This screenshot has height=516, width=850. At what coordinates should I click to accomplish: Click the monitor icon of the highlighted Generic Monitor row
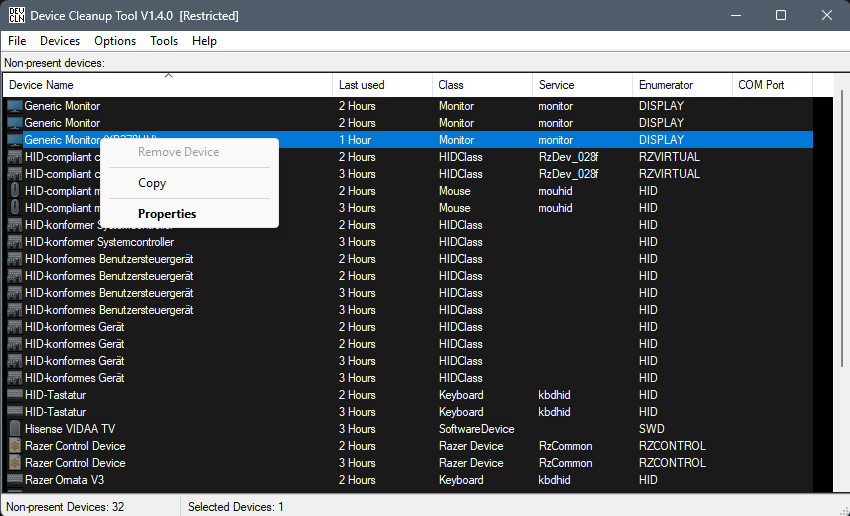click(x=15, y=140)
